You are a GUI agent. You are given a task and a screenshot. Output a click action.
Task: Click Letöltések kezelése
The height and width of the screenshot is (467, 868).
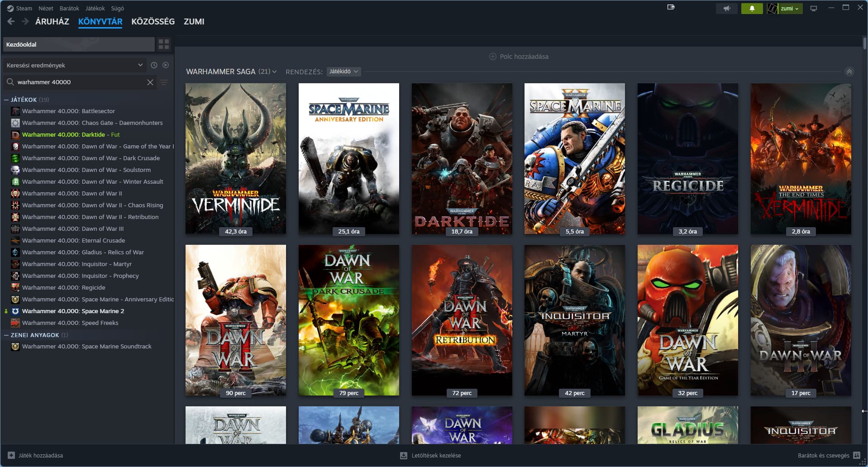pyautogui.click(x=436, y=455)
